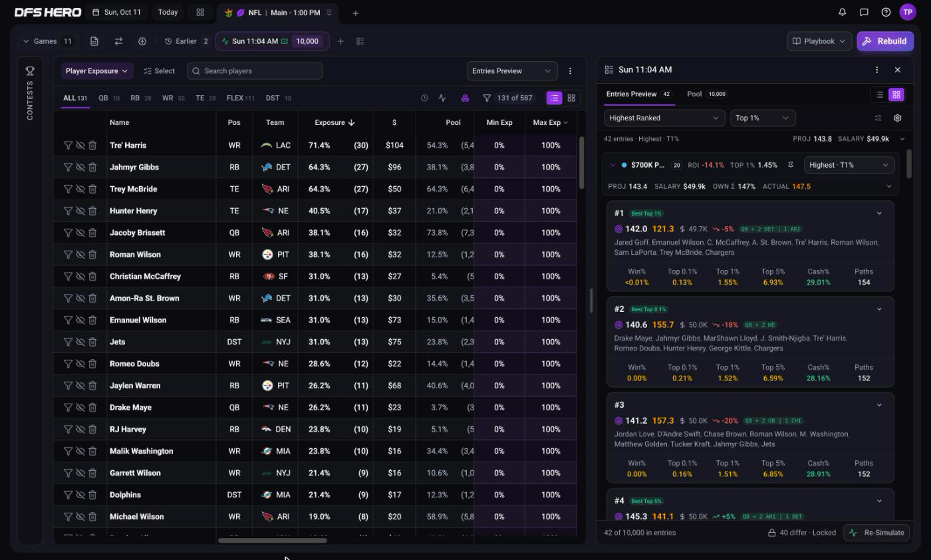Viewport: 931px width, 560px height.
Task: Open the list layout icon after build plus
Action: (x=360, y=41)
